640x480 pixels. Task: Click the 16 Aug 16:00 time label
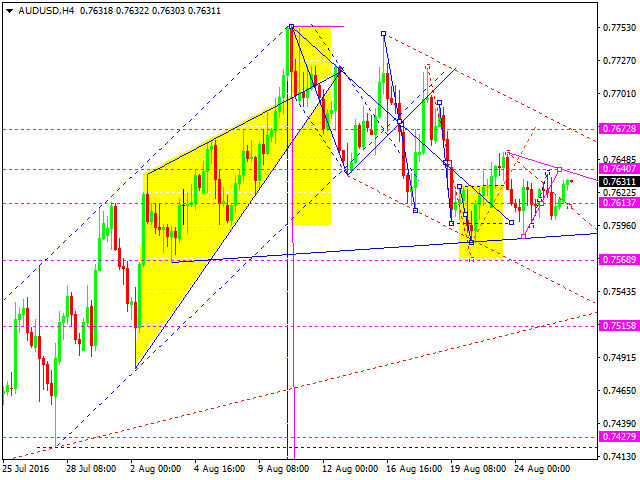(x=414, y=469)
